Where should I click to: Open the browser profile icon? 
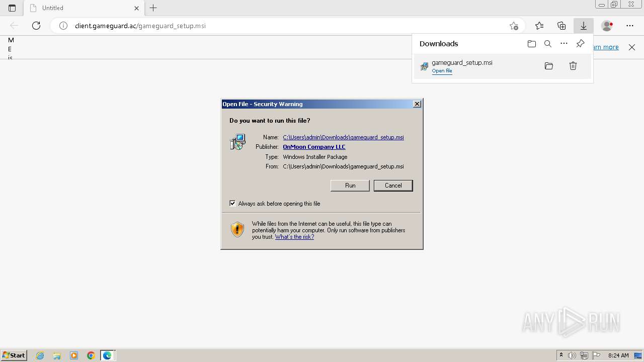[x=607, y=26]
